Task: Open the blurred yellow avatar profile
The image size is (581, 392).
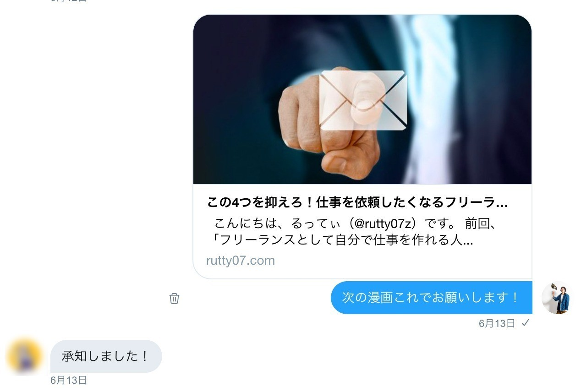Action: point(25,356)
